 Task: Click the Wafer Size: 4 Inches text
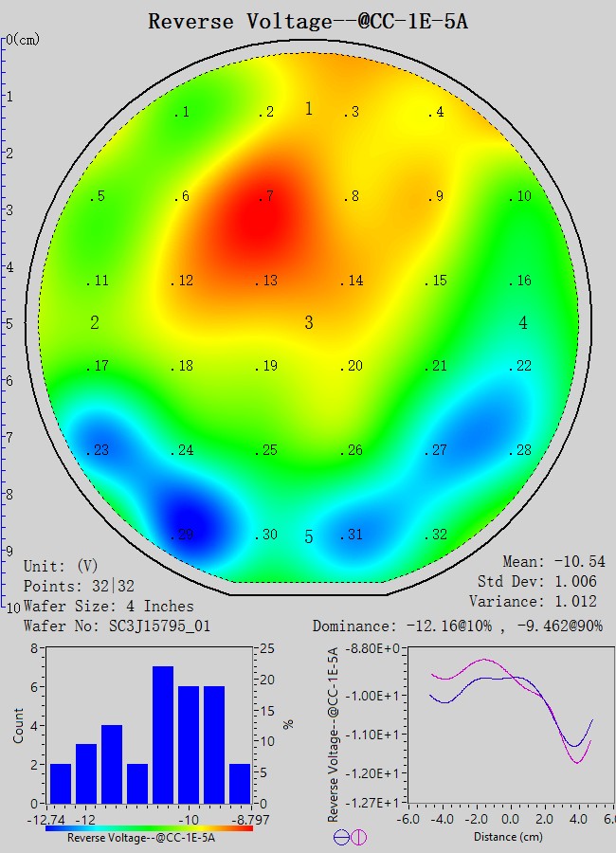click(108, 606)
